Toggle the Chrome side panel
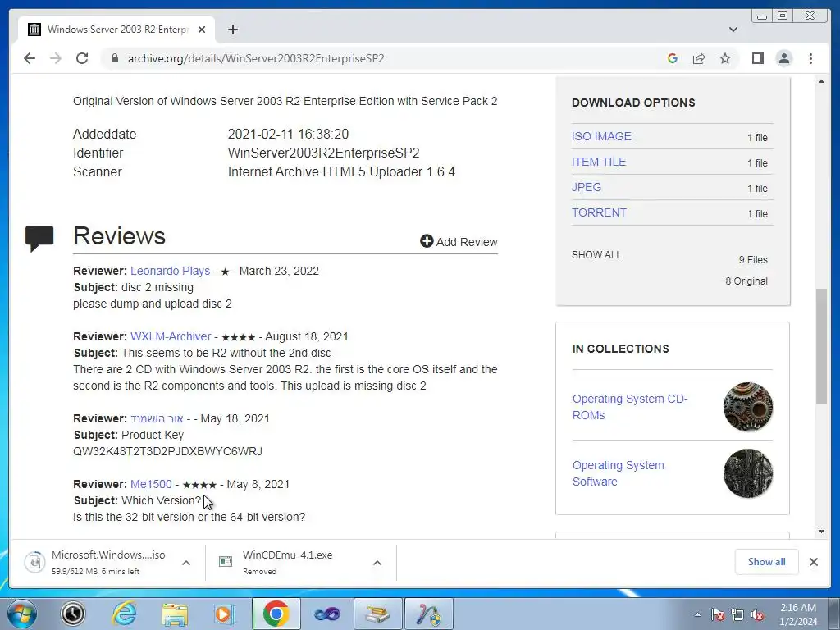This screenshot has height=630, width=840. [x=757, y=58]
